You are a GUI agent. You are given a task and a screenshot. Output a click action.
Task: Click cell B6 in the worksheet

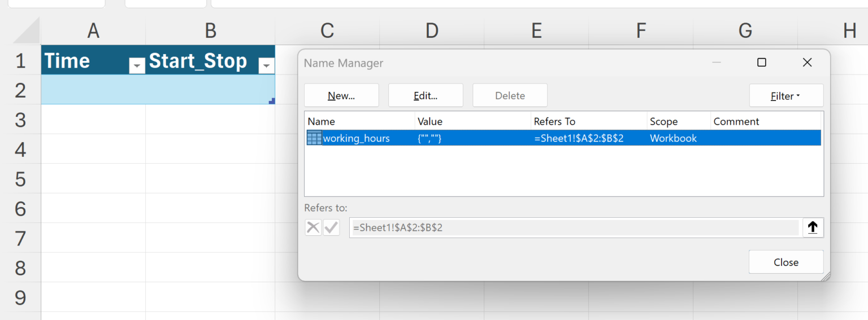pos(210,208)
